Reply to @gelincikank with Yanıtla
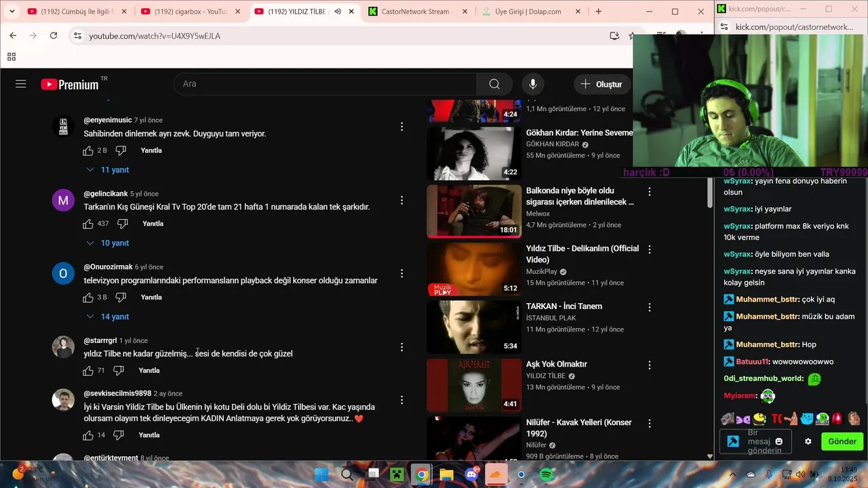Screen dimensions: 868x488 click(153, 224)
